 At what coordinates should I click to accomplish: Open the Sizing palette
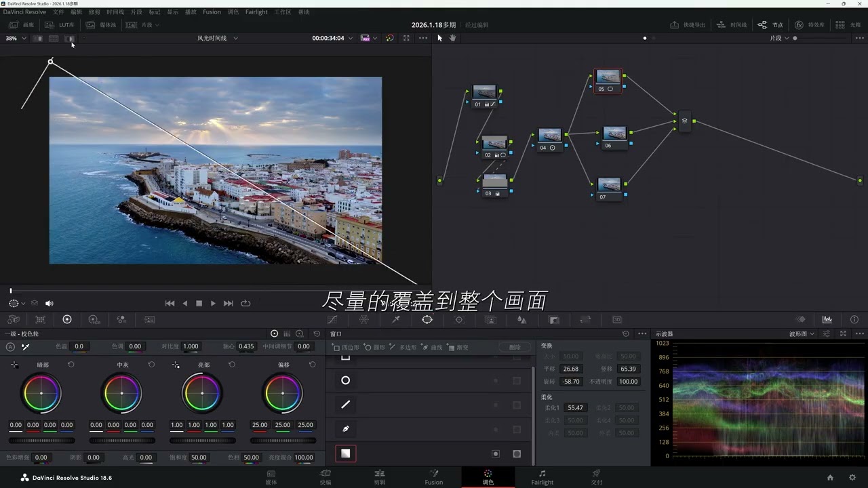tap(585, 319)
